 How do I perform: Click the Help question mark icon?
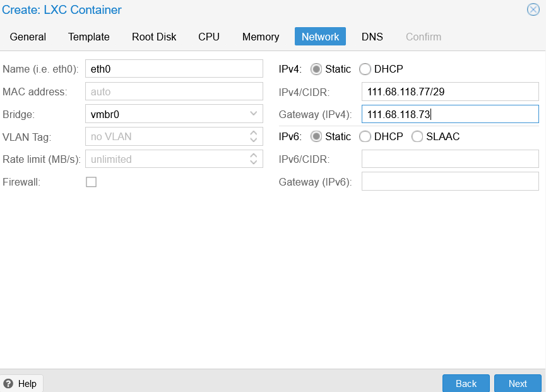[8, 384]
